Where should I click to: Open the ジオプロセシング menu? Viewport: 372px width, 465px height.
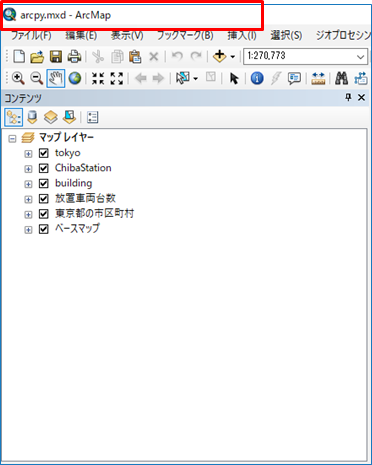tap(343, 35)
